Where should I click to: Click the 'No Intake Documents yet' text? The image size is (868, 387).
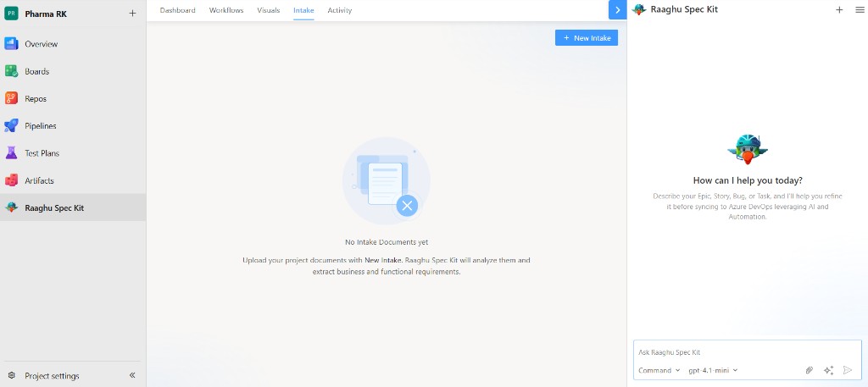[387, 242]
